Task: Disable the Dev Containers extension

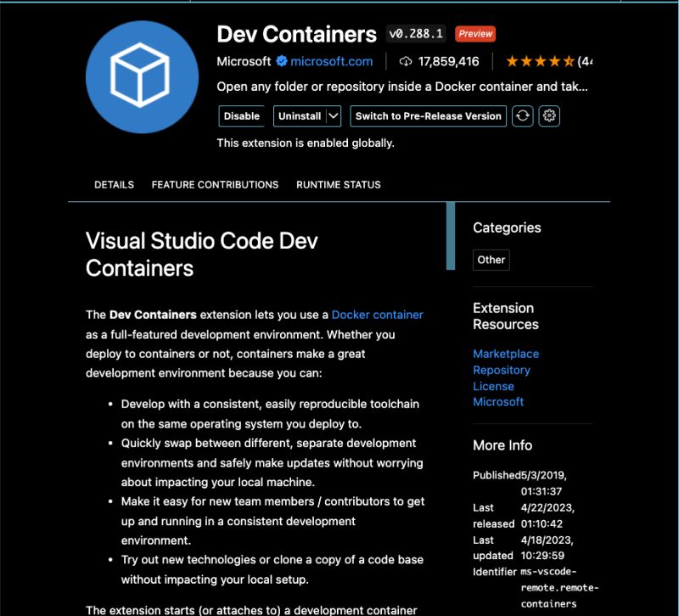Action: coord(241,116)
